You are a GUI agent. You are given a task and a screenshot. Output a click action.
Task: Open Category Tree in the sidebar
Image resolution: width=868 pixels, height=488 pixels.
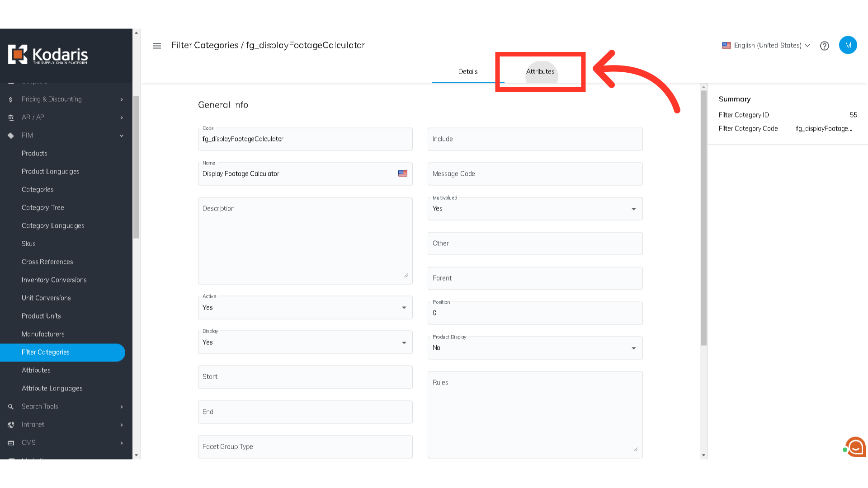(x=43, y=208)
